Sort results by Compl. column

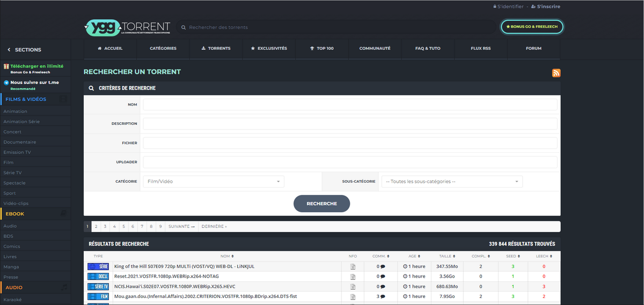(x=480, y=256)
